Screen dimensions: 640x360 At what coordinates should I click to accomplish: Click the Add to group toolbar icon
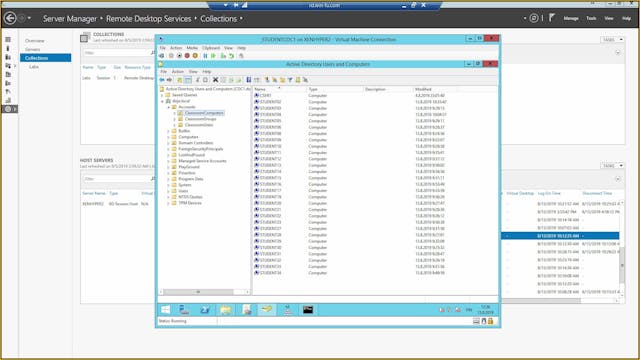[305, 80]
